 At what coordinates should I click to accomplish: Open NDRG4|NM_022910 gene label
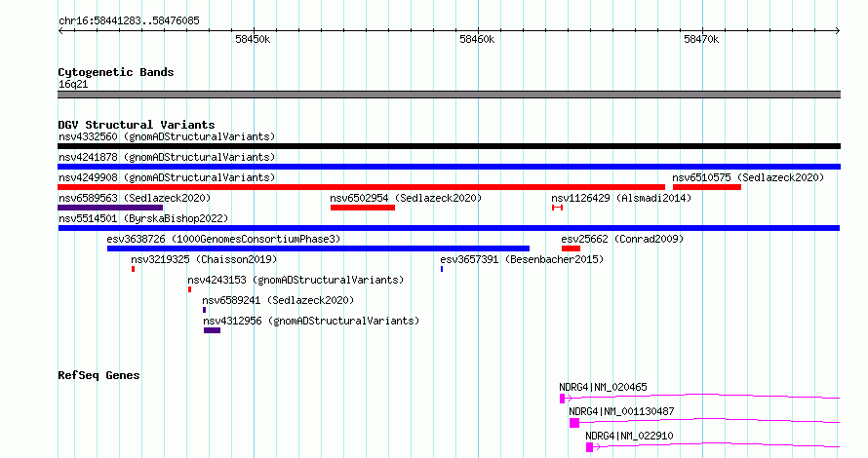(629, 436)
